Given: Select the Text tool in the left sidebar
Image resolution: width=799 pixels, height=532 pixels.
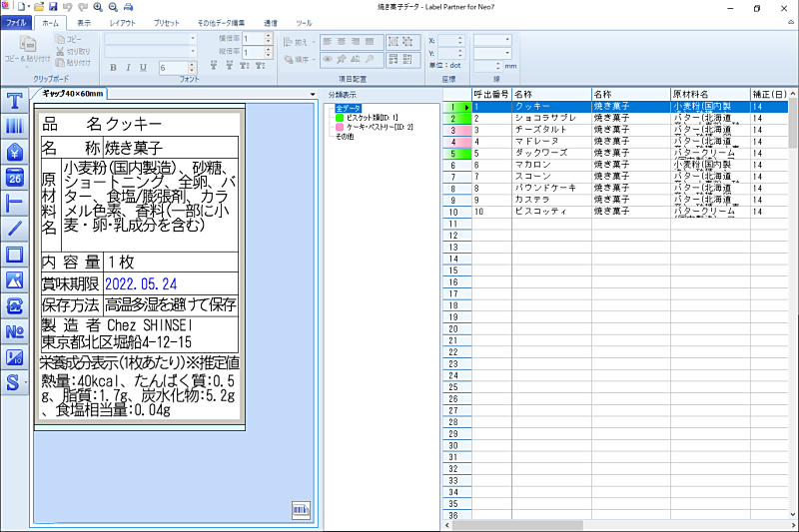Looking at the screenshot, I should [x=14, y=101].
